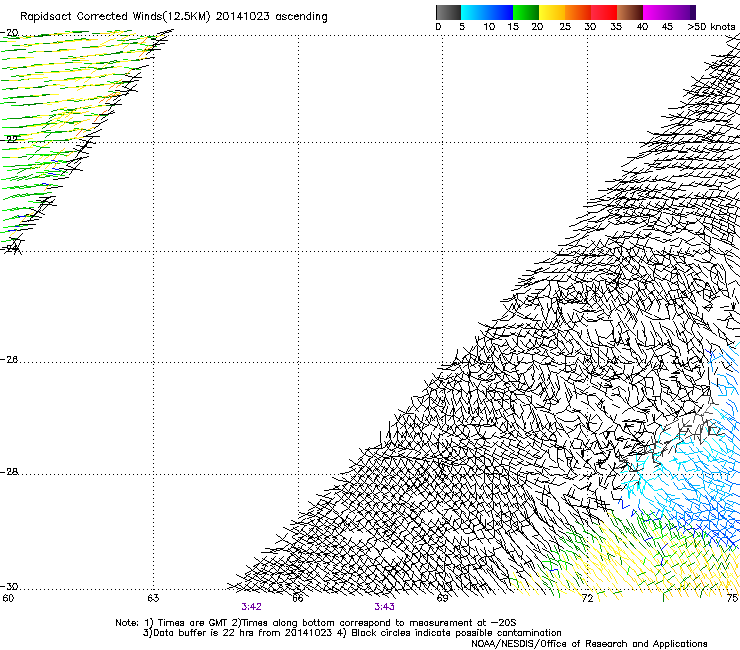Click the purple 3:43 swath time label
The height and width of the screenshot is (650, 740).
pyautogui.click(x=384, y=607)
